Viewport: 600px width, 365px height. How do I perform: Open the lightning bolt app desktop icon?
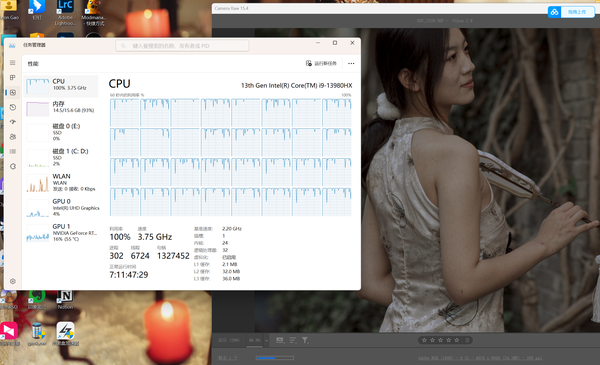pos(65,334)
